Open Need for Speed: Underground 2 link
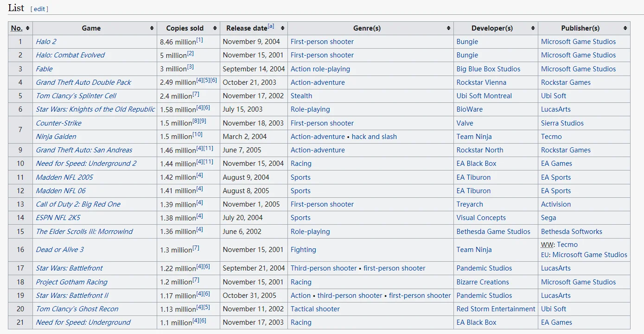 click(86, 164)
